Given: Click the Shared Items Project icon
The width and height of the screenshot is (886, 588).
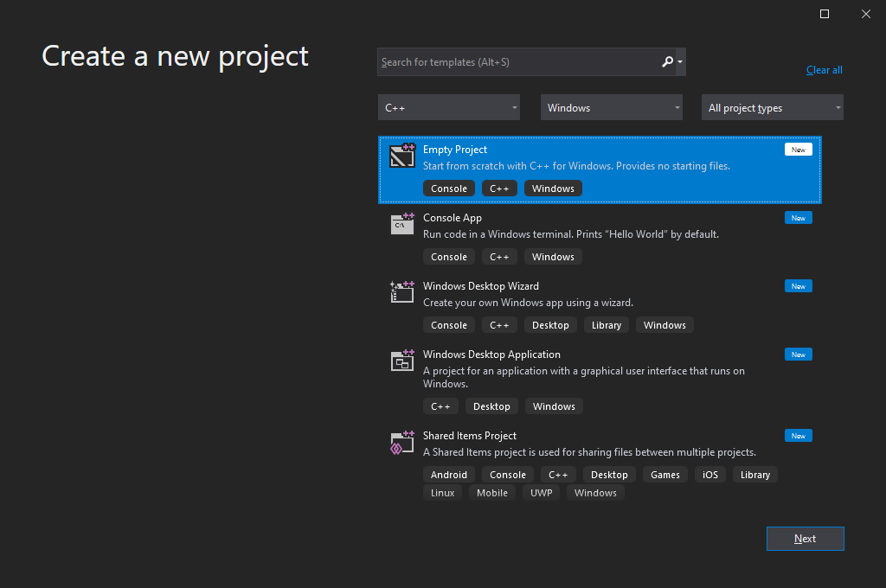Looking at the screenshot, I should pyautogui.click(x=402, y=443).
